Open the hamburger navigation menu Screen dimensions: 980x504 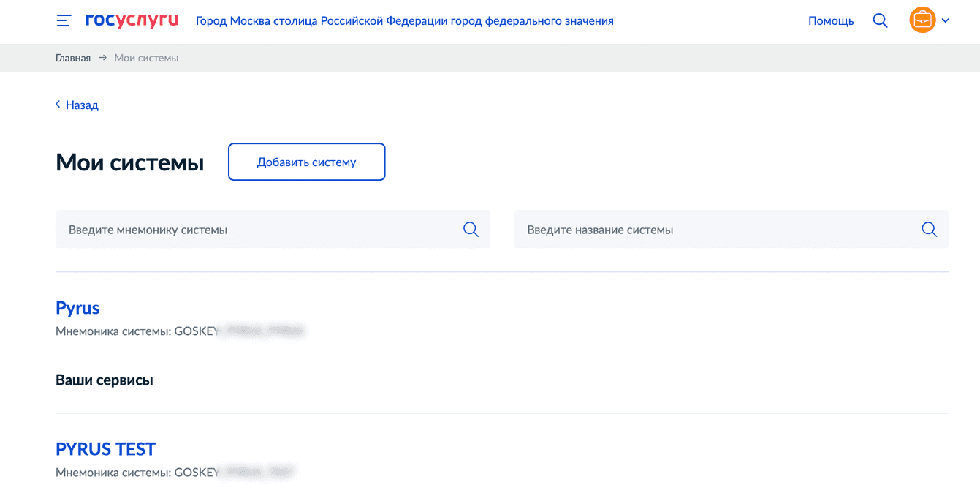click(64, 21)
